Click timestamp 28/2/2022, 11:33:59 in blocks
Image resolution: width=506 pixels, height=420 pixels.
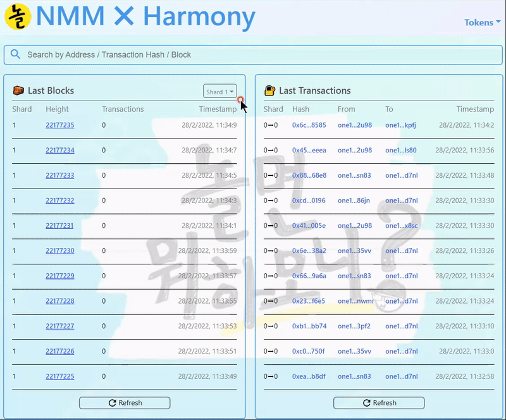(207, 251)
